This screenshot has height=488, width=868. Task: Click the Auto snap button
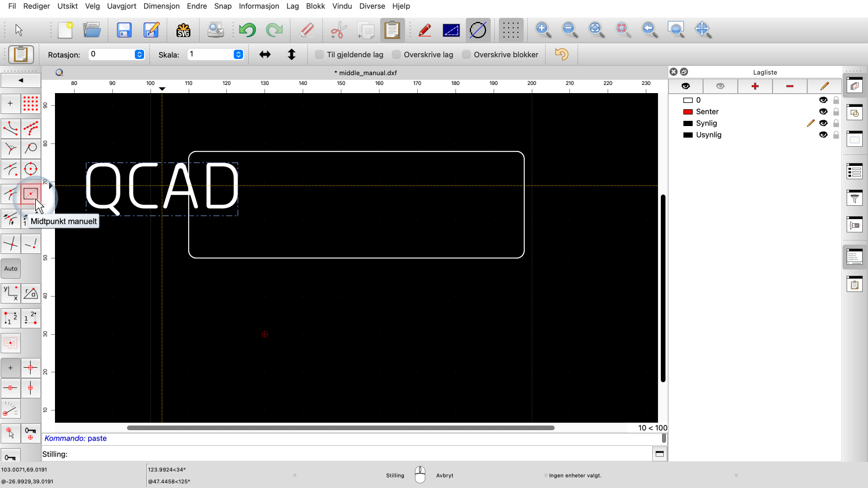pos(11,268)
